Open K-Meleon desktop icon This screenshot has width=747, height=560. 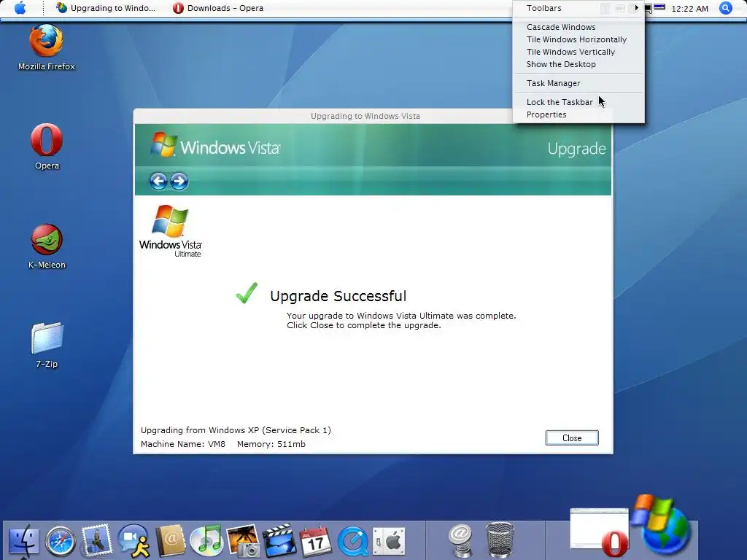(47, 246)
